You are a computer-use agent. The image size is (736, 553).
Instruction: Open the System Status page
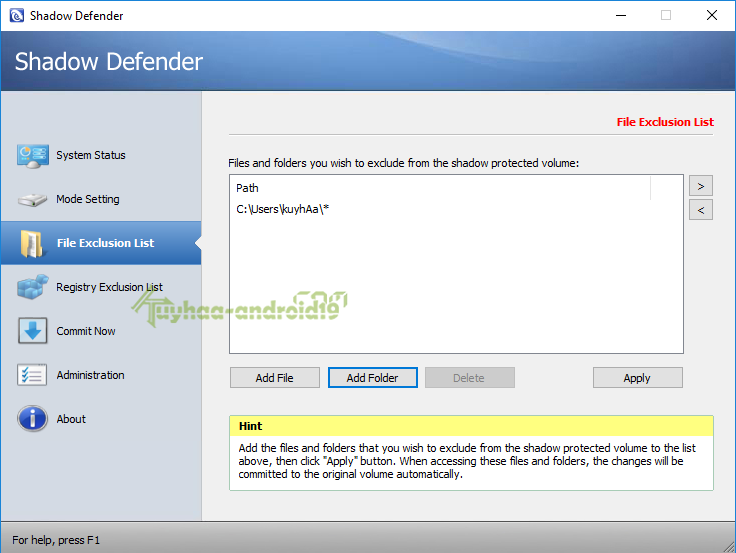(91, 155)
